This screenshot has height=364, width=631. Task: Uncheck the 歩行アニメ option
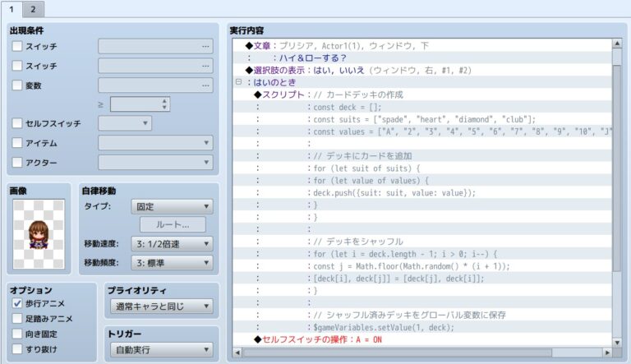tap(17, 303)
